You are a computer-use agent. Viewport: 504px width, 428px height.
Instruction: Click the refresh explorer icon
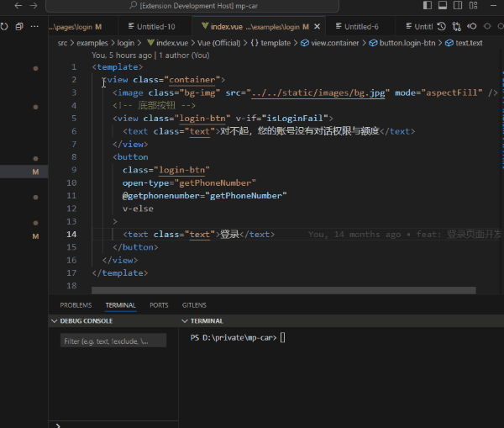point(4,27)
